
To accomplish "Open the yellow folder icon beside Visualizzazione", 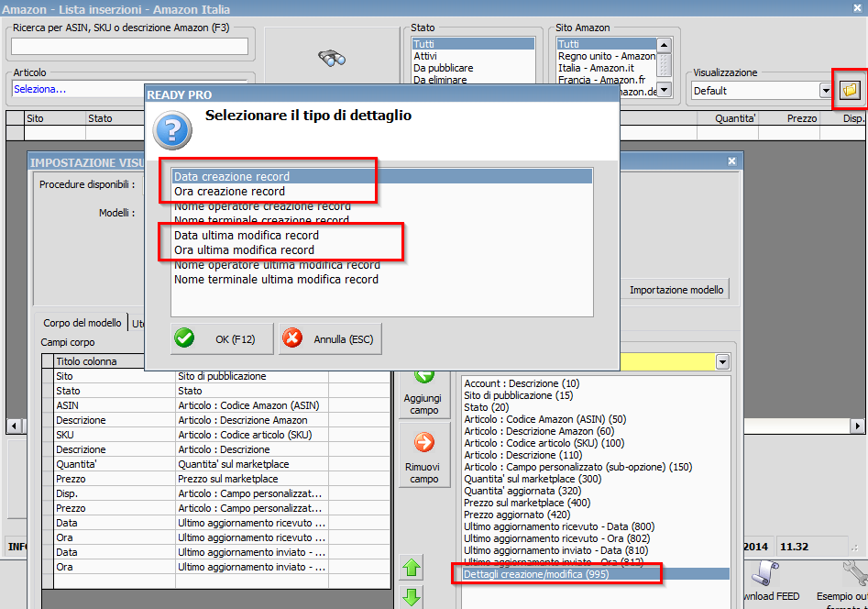I will point(850,90).
